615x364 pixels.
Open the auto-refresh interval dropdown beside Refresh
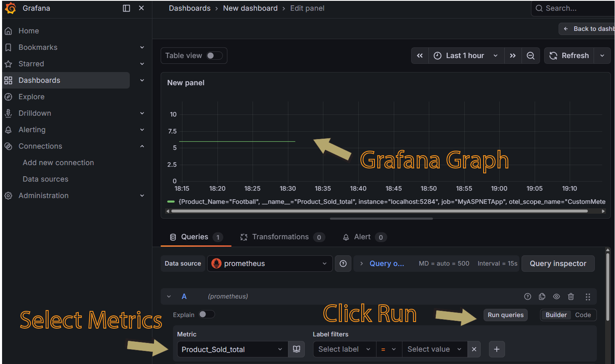tap(602, 55)
